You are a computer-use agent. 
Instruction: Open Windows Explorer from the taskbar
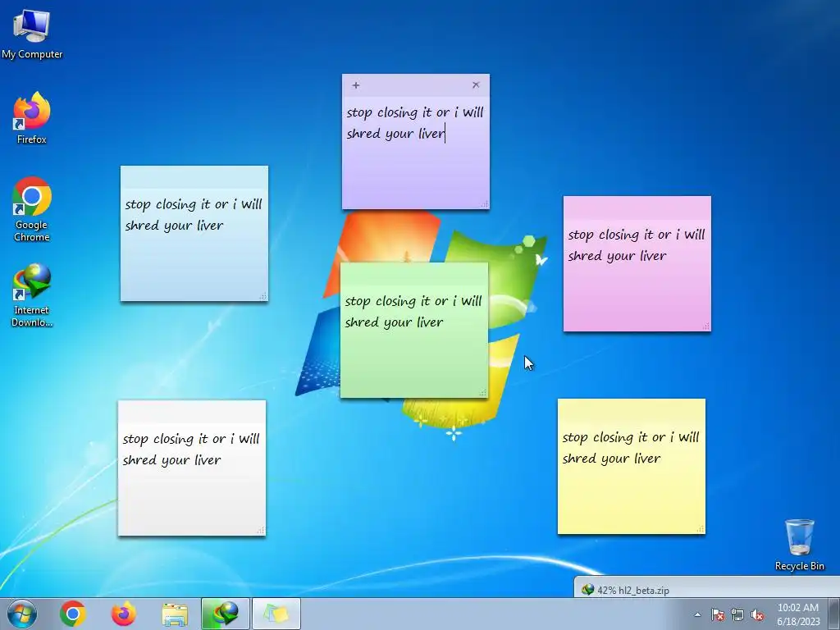[175, 614]
